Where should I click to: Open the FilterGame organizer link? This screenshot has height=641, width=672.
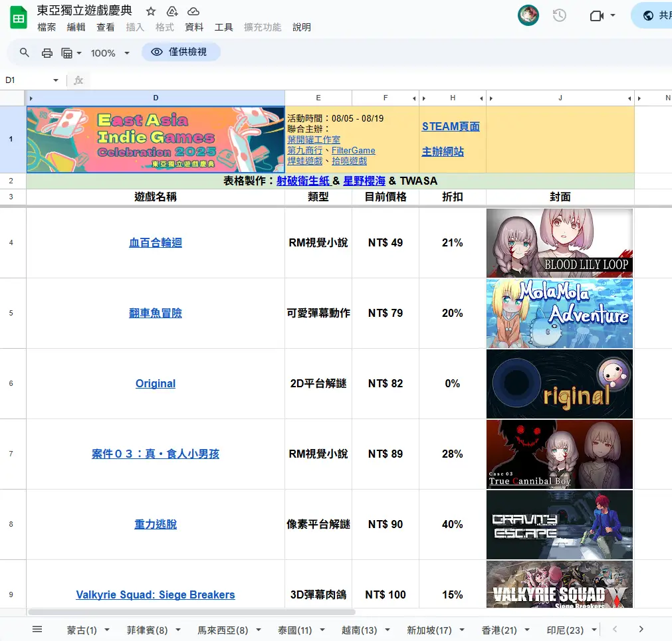tap(353, 150)
